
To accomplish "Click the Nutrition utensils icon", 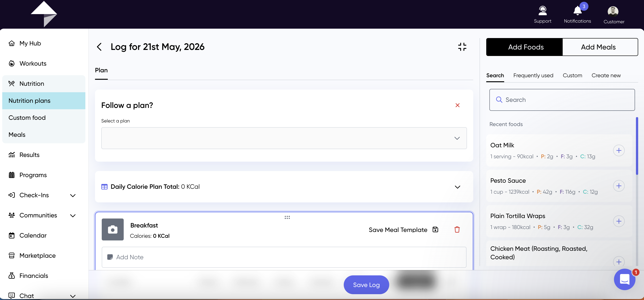I will coord(11,84).
